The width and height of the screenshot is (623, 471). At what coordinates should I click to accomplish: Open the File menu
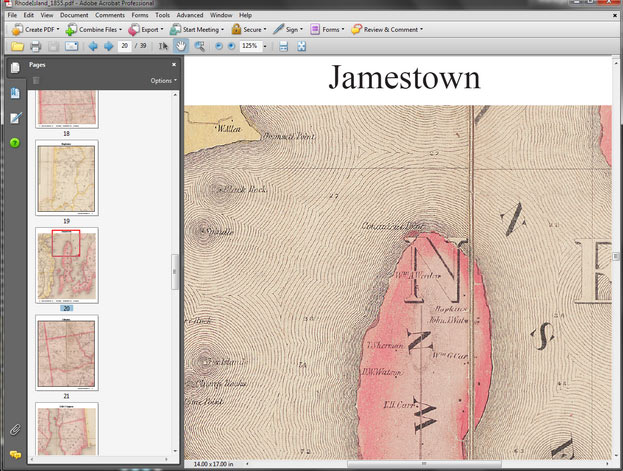pyautogui.click(x=12, y=15)
